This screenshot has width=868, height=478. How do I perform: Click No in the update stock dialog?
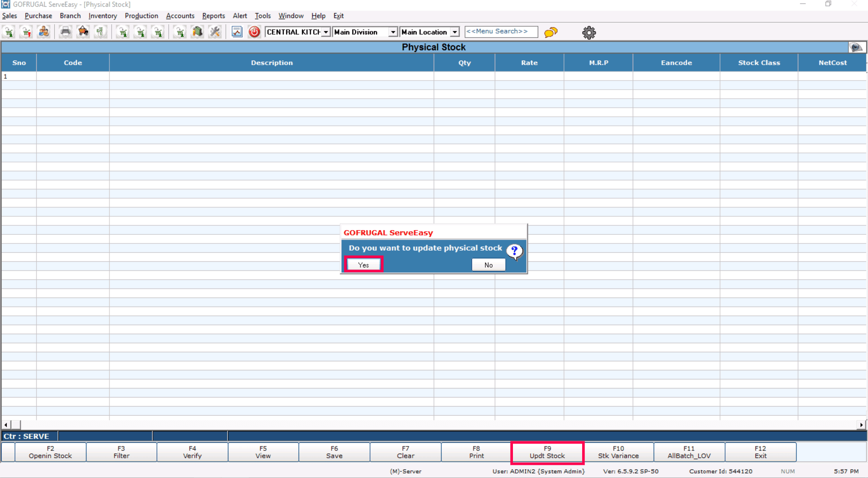tap(488, 265)
